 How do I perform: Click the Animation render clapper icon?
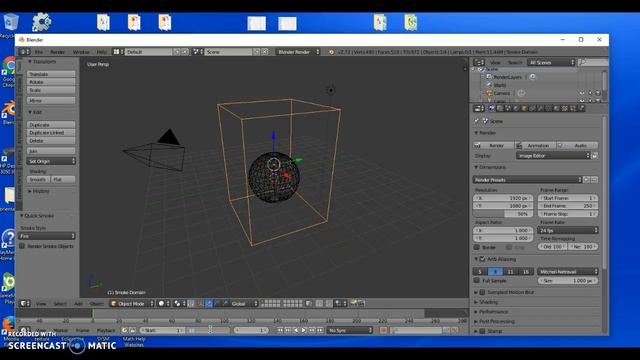point(519,145)
